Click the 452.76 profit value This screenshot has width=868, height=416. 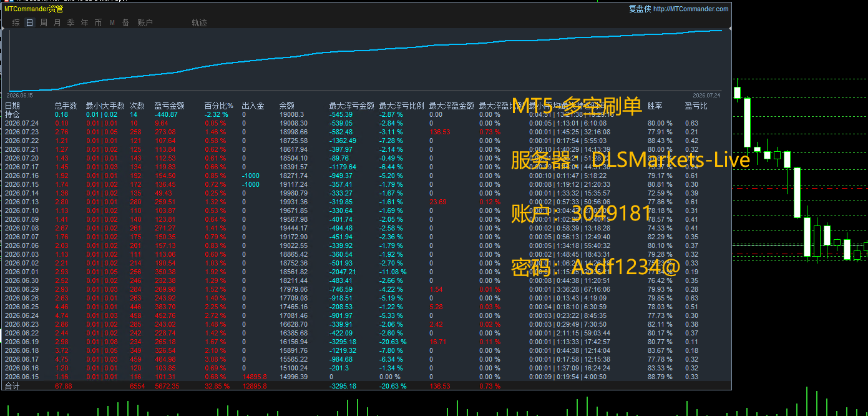165,315
